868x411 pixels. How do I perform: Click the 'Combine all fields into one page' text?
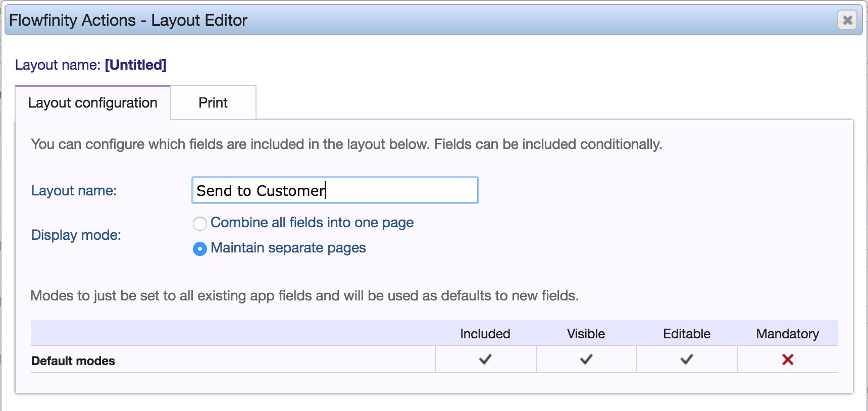(312, 223)
